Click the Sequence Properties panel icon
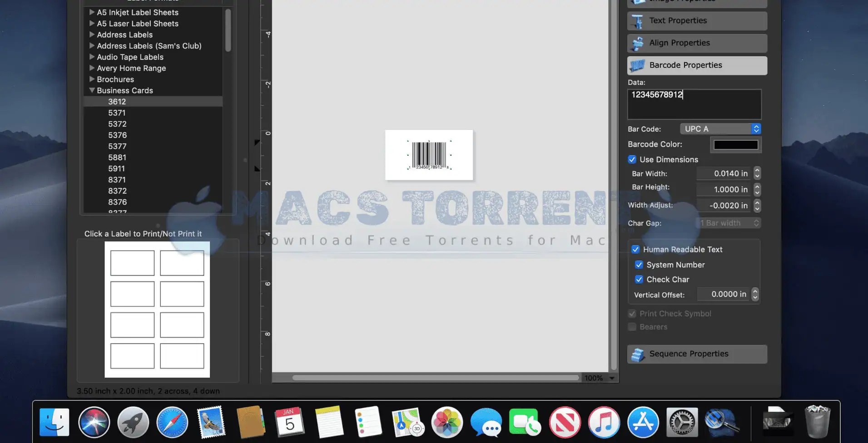 pos(638,354)
